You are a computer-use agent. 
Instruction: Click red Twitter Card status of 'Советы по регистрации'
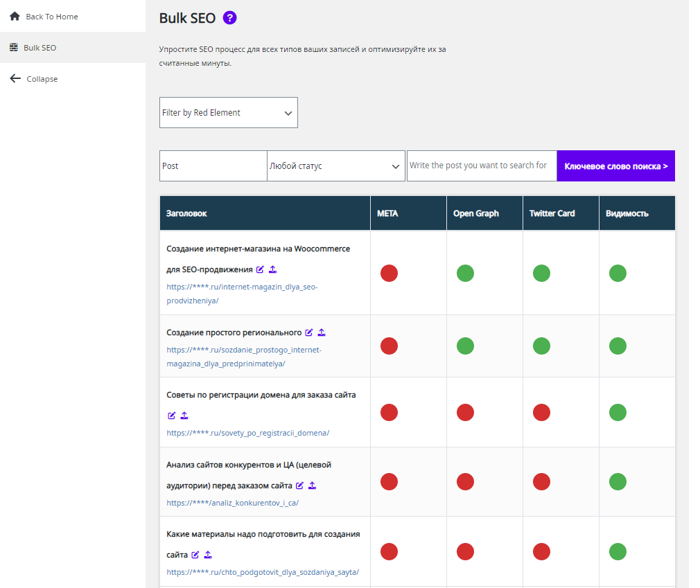(x=541, y=412)
